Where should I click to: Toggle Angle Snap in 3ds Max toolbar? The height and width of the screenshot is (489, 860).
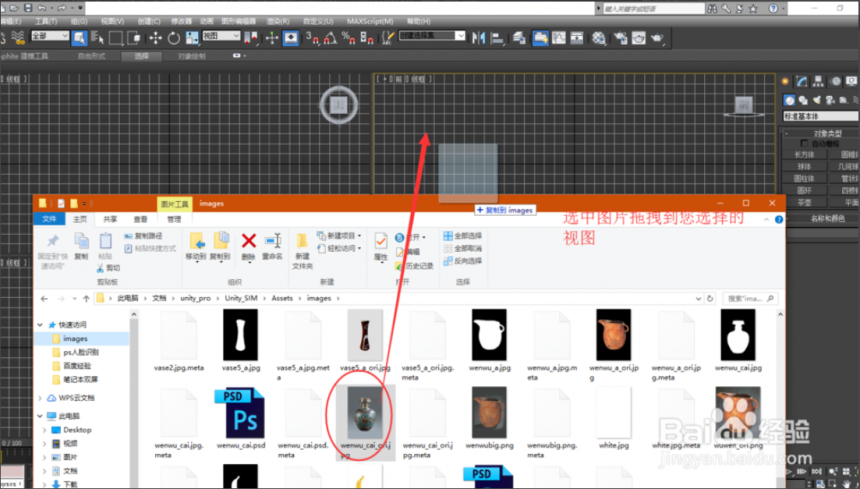pos(331,38)
